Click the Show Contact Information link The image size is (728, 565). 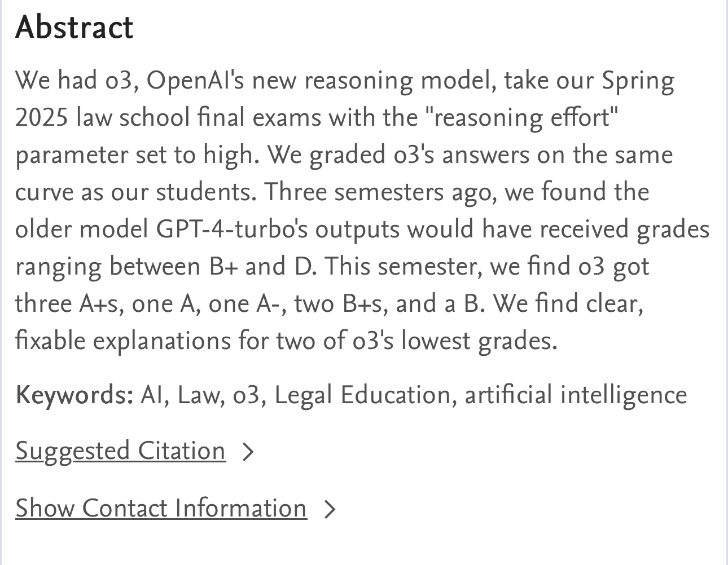[161, 509]
